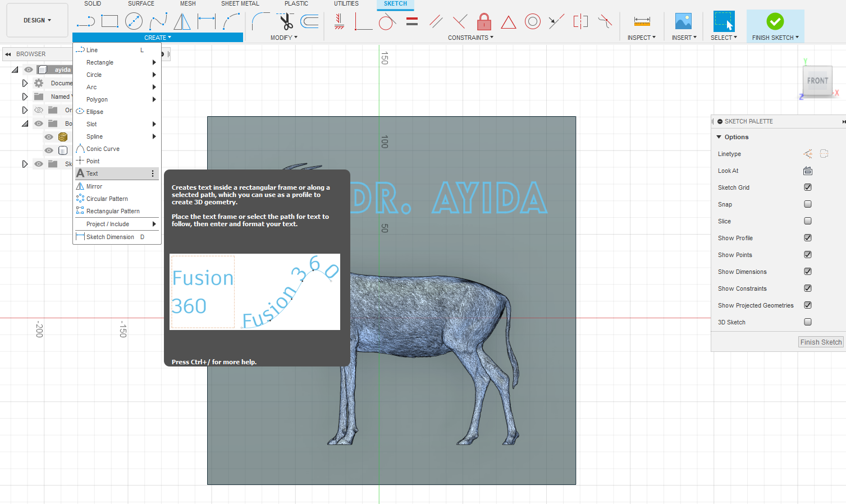
Task: Collapse the Options section in Sketch Palette
Action: tap(719, 137)
